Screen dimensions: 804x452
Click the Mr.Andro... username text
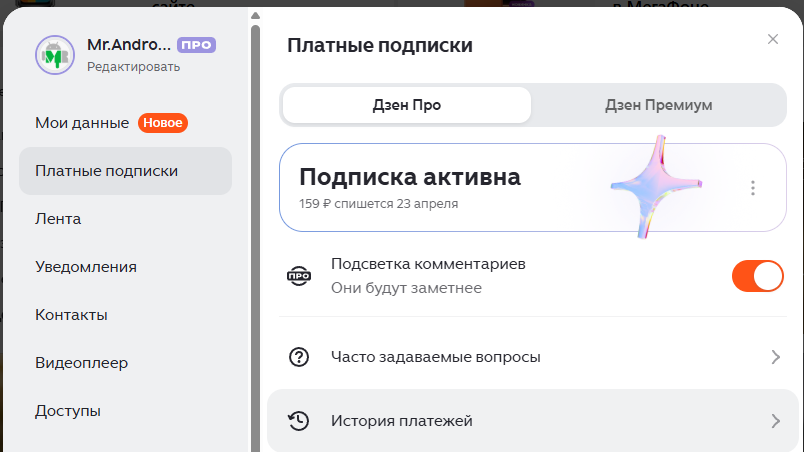pos(129,45)
